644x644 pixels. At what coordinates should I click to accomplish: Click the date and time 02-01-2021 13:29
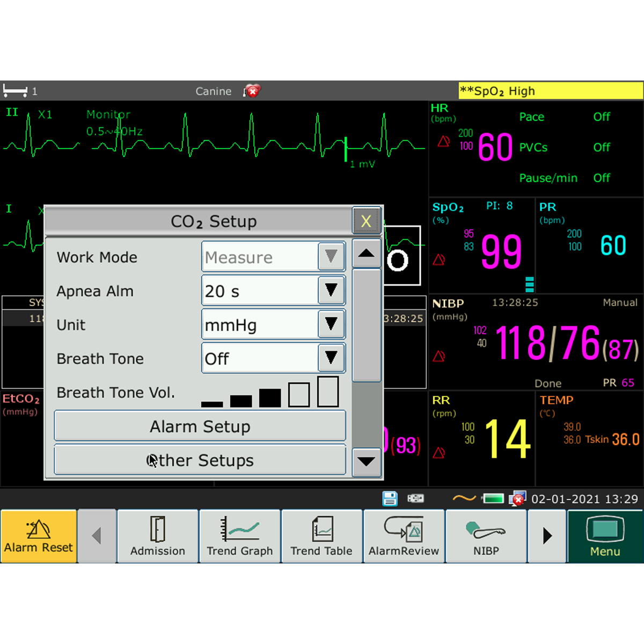pyautogui.click(x=585, y=499)
